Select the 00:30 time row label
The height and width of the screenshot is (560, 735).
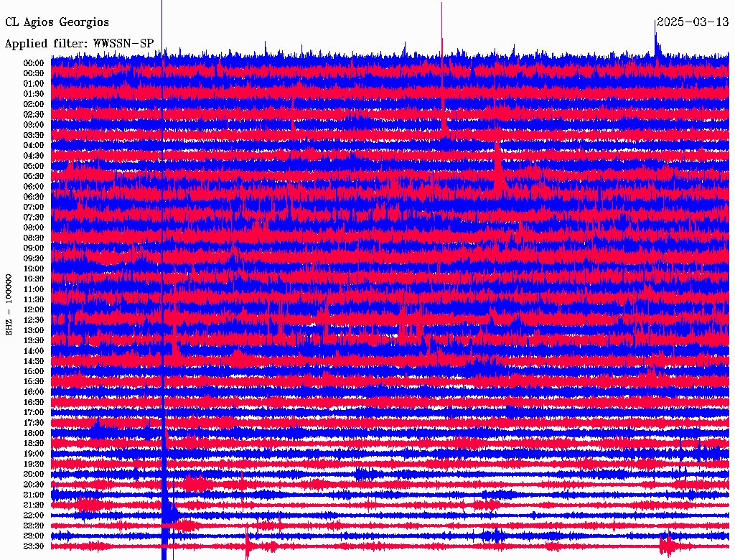pyautogui.click(x=34, y=74)
